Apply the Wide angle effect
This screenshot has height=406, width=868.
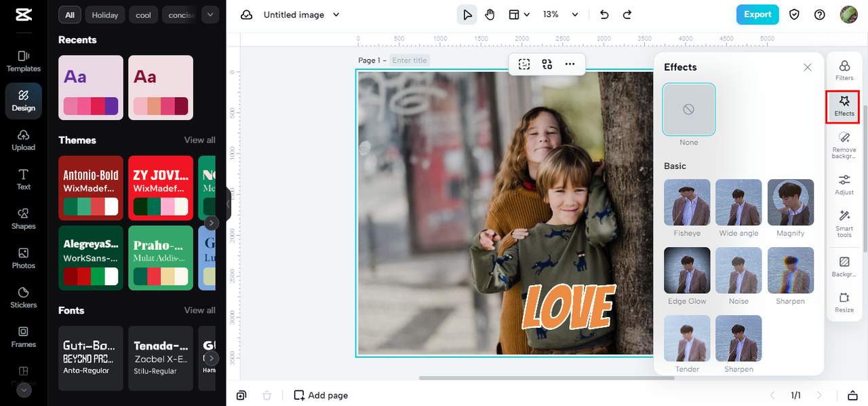(738, 202)
